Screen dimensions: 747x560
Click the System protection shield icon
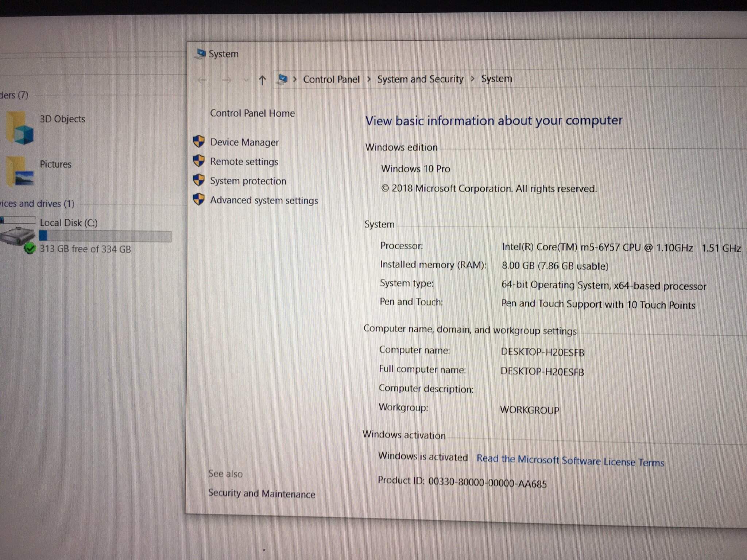pyautogui.click(x=199, y=180)
